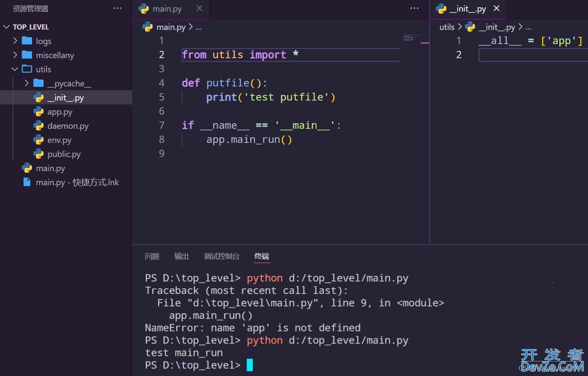Click the 资源管理器 explorer title

tap(30, 9)
